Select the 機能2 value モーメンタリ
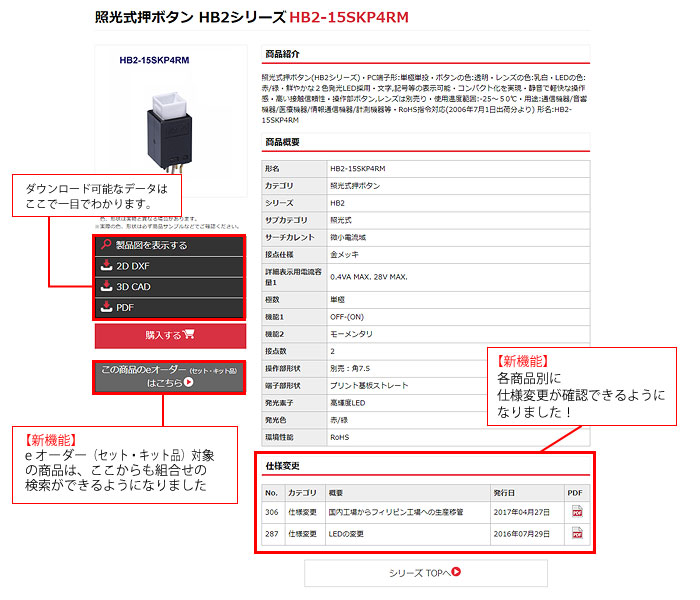The width and height of the screenshot is (700, 600). pyautogui.click(x=351, y=334)
